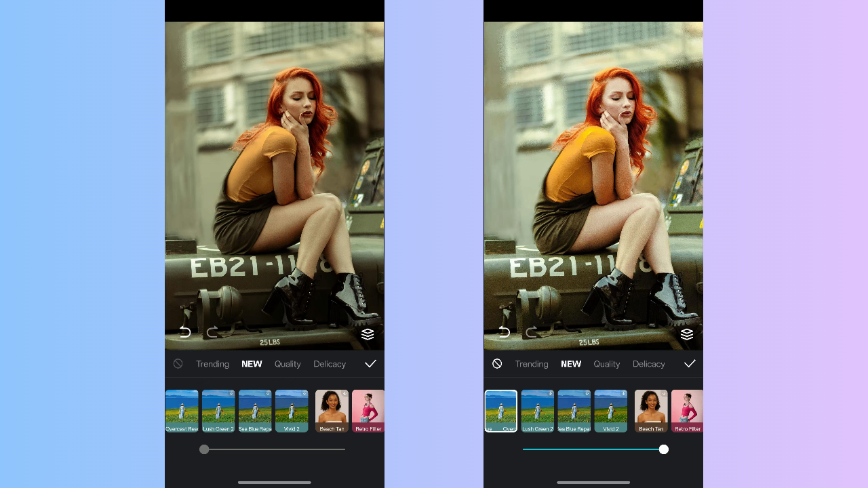
Task: Open the Trending tab on the left phone
Action: click(212, 364)
